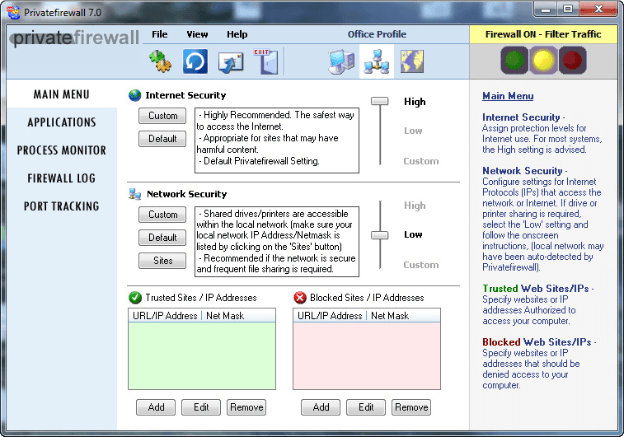Image resolution: width=624 pixels, height=437 pixels.
Task: Click the Internet Security help heading
Action: point(521,117)
